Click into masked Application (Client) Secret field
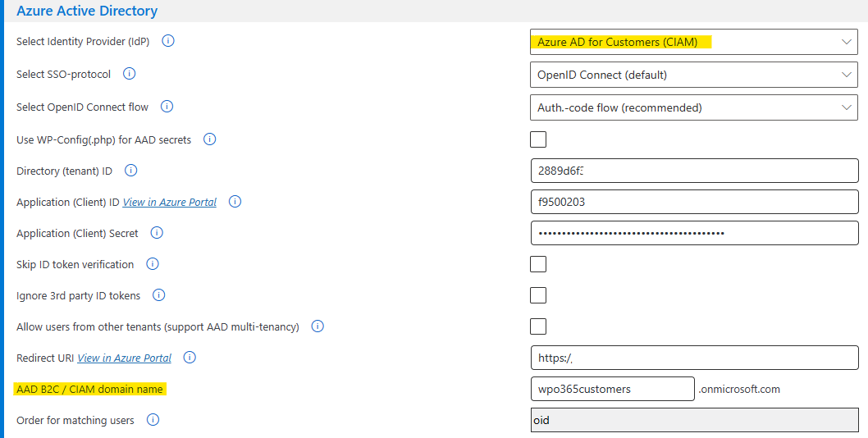 [695, 233]
